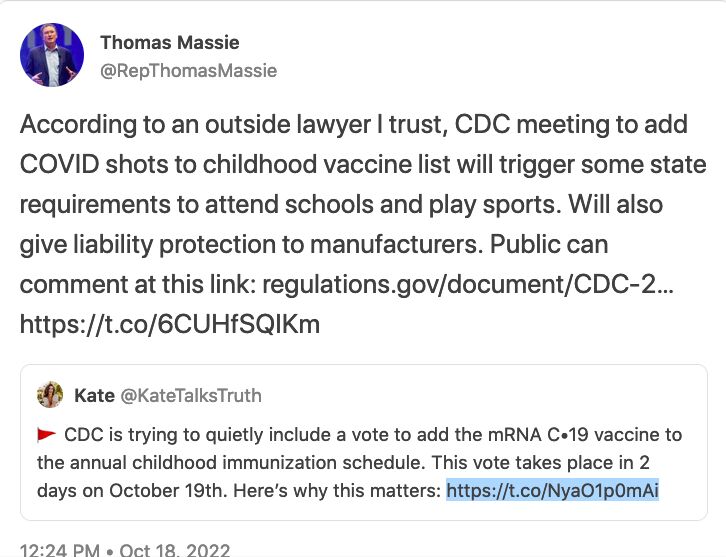This screenshot has width=726, height=557.
Task: Click the @RepThomasMassie handle
Action: (188, 71)
